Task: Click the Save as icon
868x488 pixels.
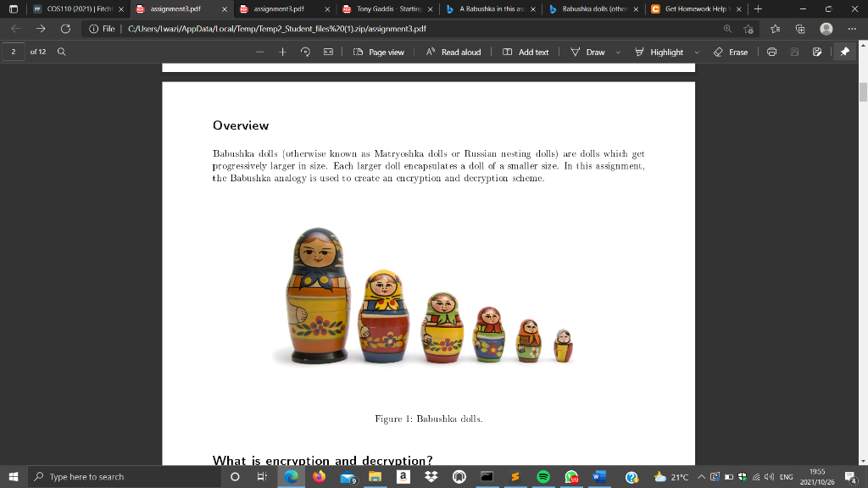Action: [x=817, y=52]
